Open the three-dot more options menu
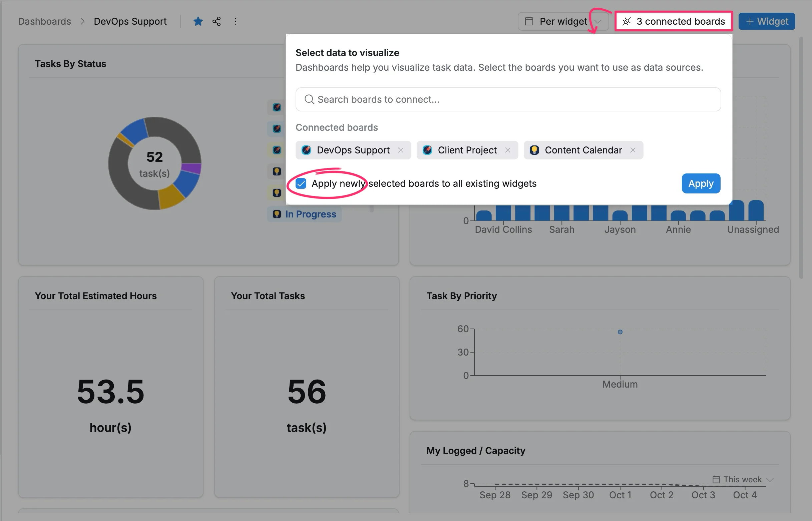Image resolution: width=812 pixels, height=521 pixels. 236,21
